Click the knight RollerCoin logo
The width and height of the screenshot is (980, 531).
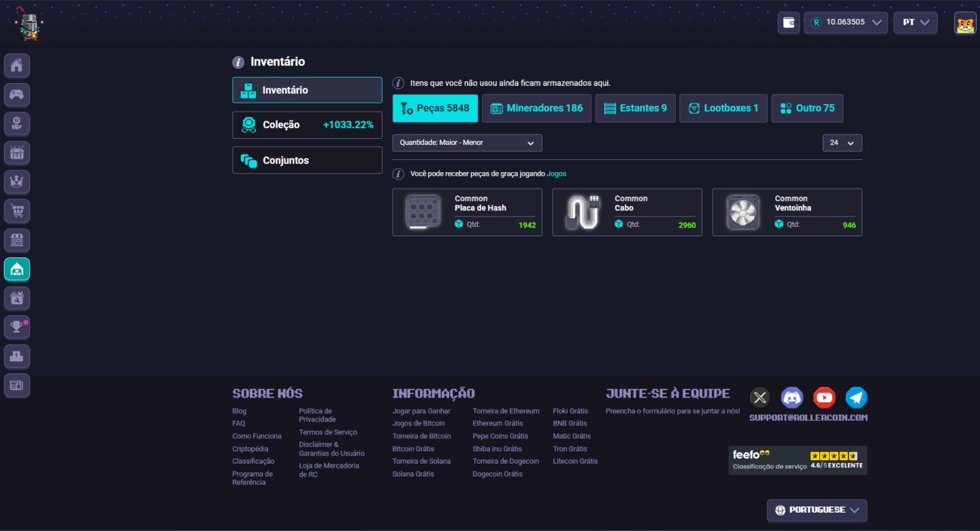click(x=28, y=25)
